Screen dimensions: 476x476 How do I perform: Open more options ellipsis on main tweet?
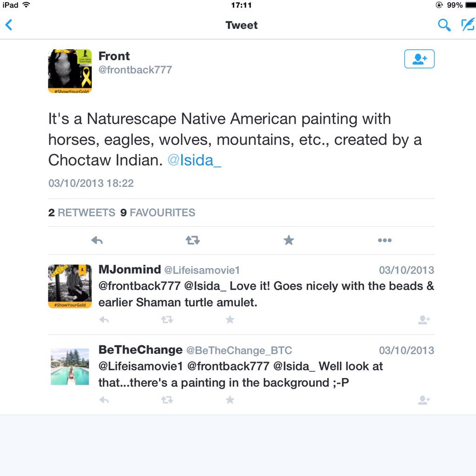[x=384, y=240]
